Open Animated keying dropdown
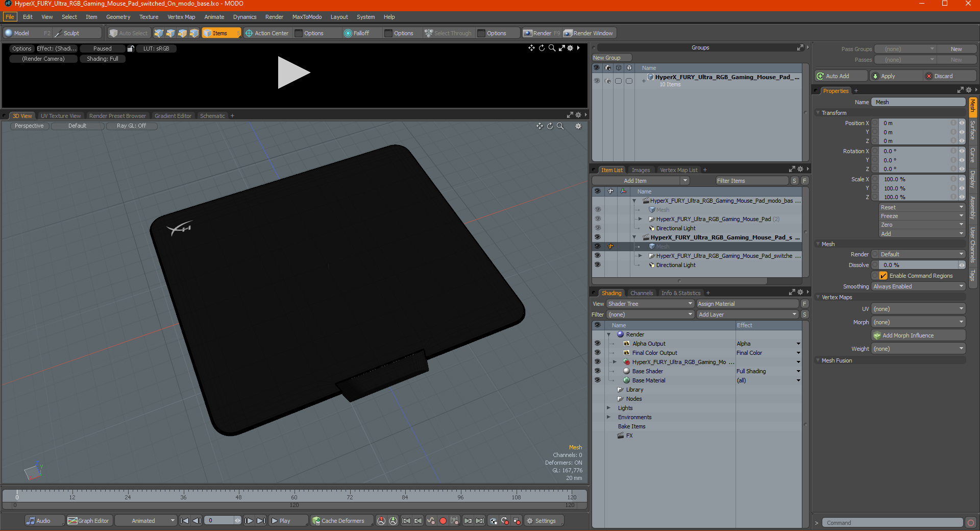This screenshot has height=531, width=980. (x=145, y=521)
